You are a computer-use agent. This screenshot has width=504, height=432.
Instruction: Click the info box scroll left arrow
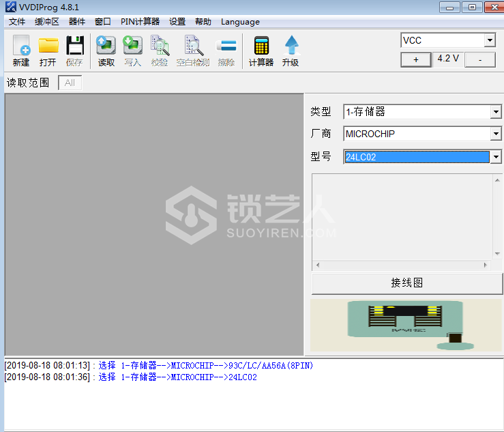pyautogui.click(x=318, y=265)
